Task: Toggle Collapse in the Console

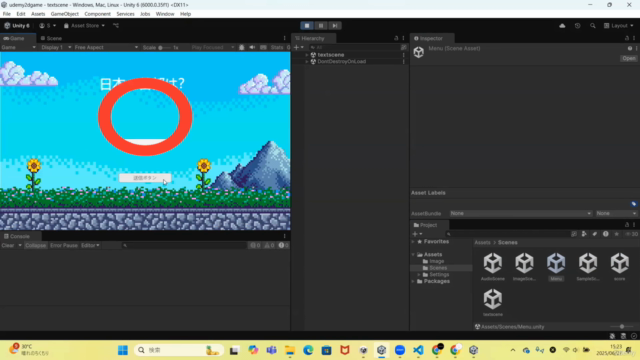Action: point(36,245)
